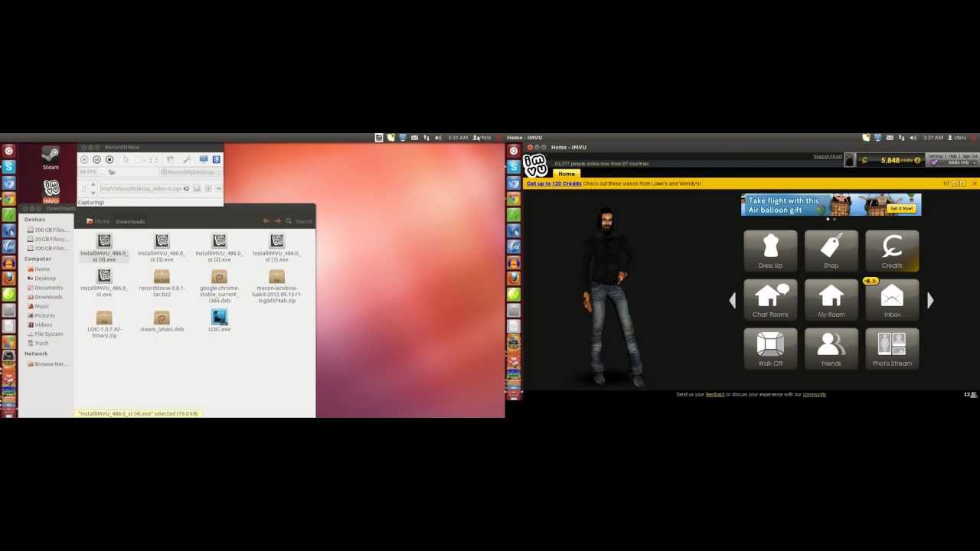
Task: Expand the Adults Only dropdown
Action: [x=954, y=162]
